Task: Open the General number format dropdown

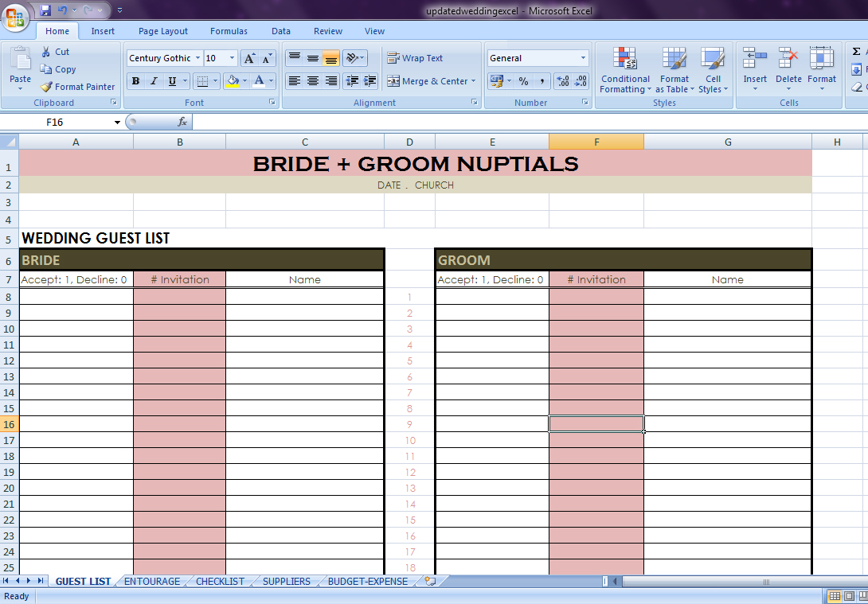Action: 583,58
